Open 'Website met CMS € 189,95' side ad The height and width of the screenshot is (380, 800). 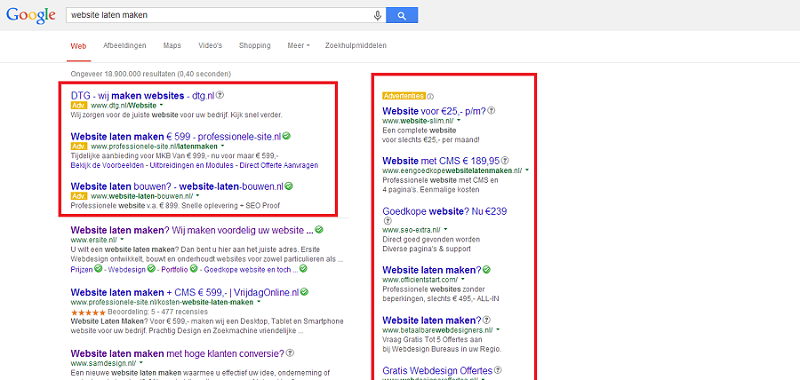tap(441, 161)
